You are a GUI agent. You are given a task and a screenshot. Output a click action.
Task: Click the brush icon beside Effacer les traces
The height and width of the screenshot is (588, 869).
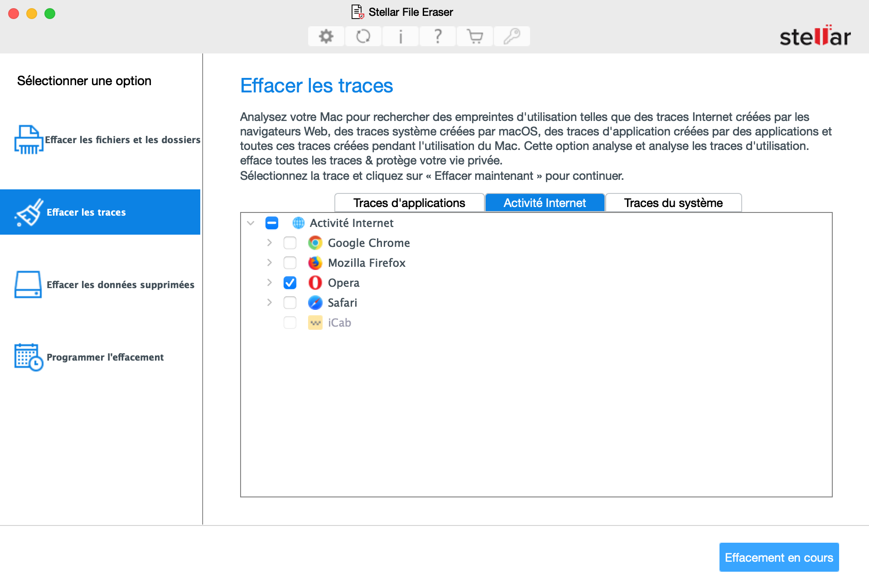click(x=29, y=212)
